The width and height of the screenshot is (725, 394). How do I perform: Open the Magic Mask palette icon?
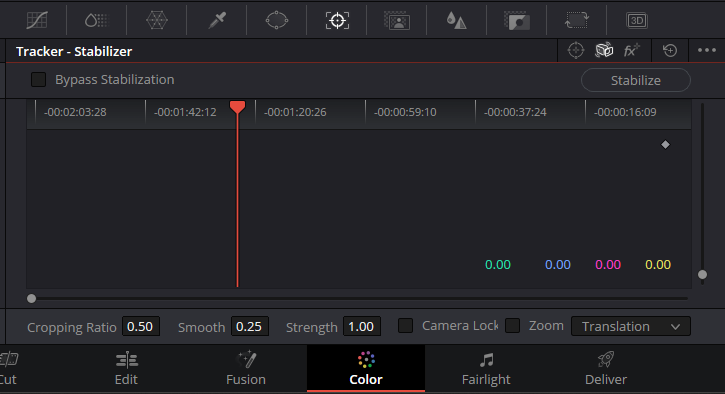(397, 21)
